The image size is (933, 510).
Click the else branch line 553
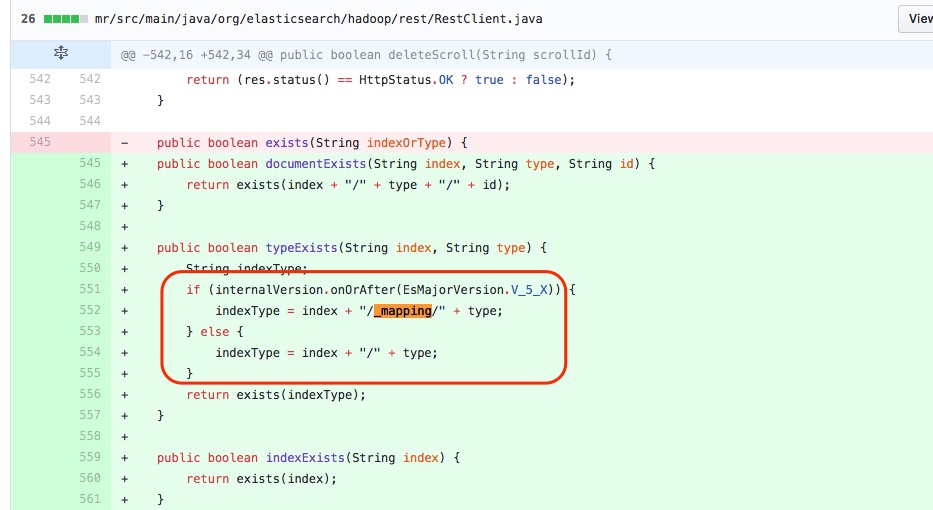click(x=215, y=331)
